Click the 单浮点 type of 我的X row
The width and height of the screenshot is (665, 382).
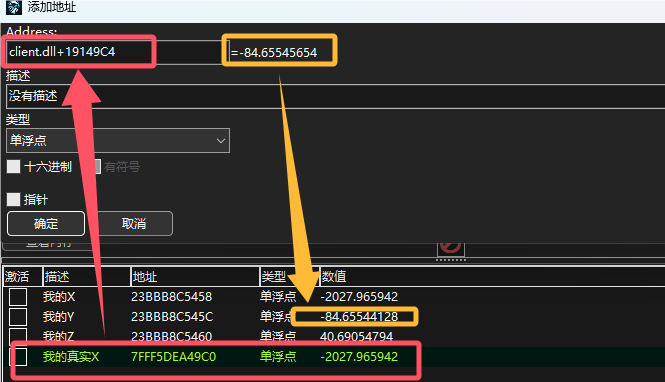pyautogui.click(x=278, y=296)
